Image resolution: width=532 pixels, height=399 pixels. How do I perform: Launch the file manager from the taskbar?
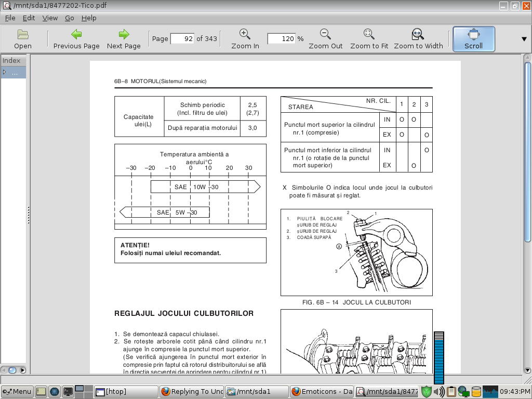(41, 392)
